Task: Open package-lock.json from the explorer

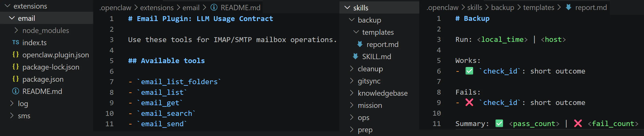Action: tap(51, 67)
